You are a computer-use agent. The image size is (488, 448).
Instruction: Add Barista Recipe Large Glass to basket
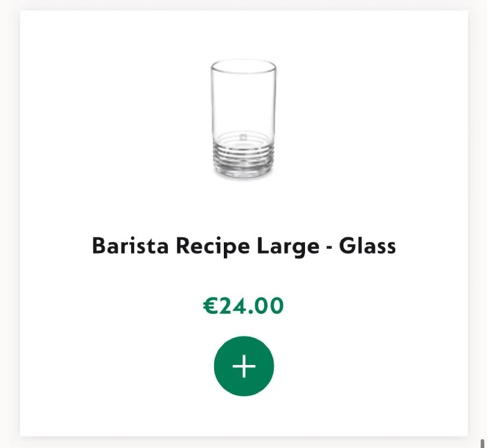pos(244,366)
